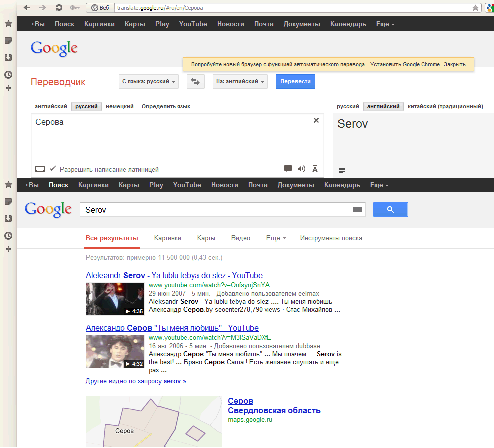
Task: Open 'Веб' site info badge
Action: coord(100,8)
